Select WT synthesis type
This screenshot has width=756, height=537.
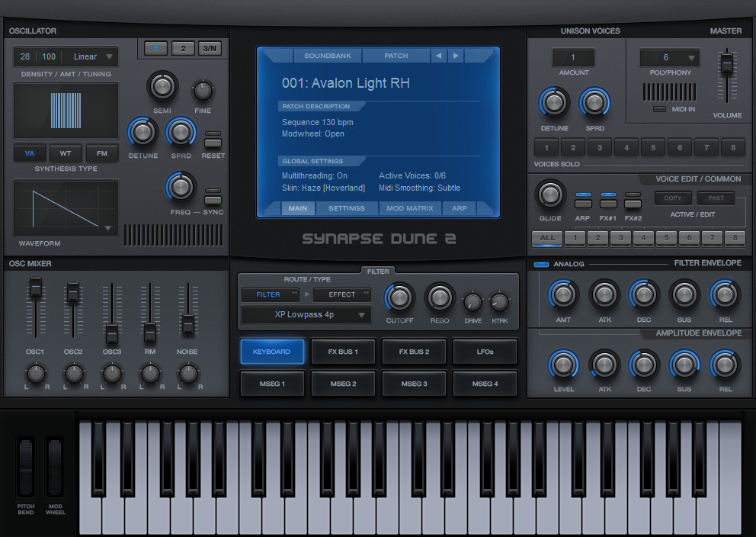[66, 153]
